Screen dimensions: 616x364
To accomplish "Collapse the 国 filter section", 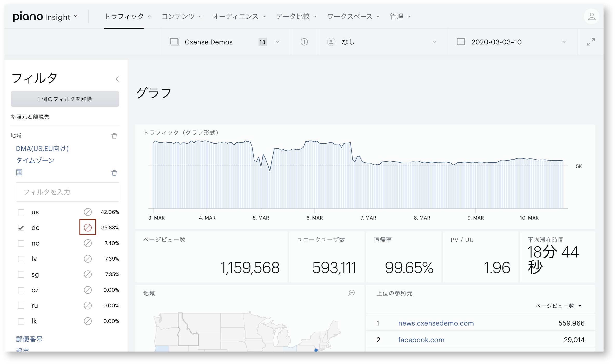I will coord(19,172).
